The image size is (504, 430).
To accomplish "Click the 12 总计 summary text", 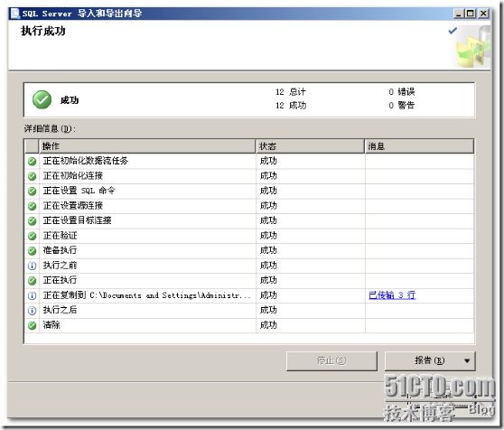I will click(291, 92).
